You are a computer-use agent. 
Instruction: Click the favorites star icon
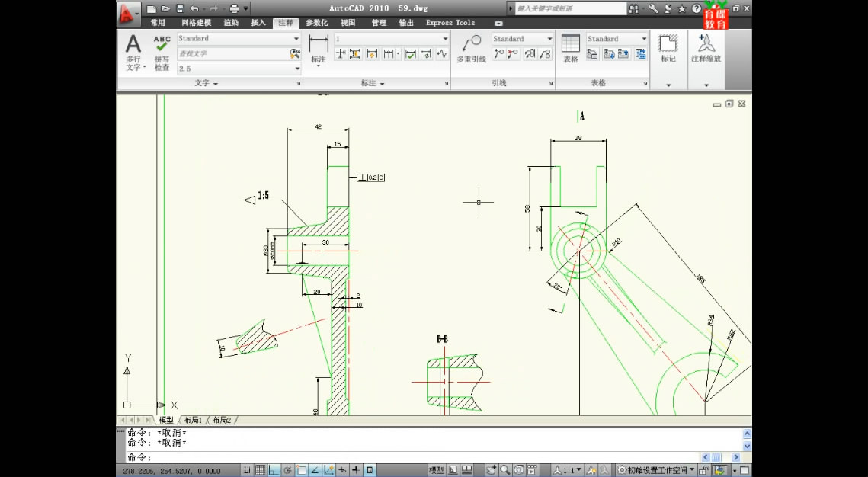(682, 9)
